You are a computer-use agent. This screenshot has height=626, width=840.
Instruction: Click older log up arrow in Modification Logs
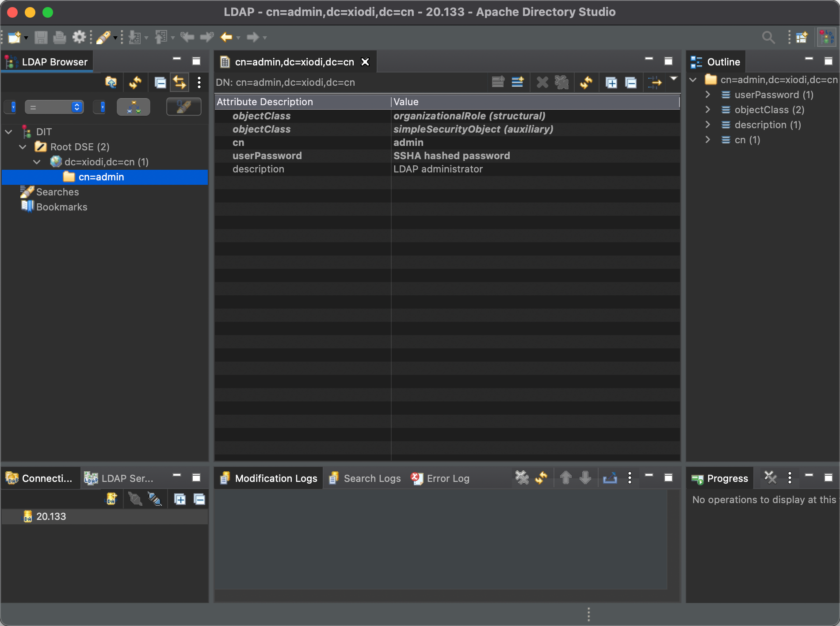(566, 477)
